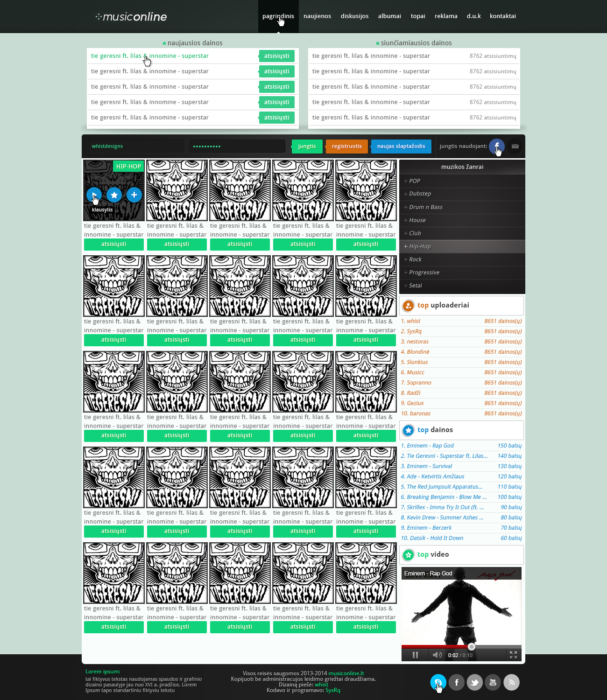Open the d.u.k menu item
The height and width of the screenshot is (700, 607).
click(473, 16)
